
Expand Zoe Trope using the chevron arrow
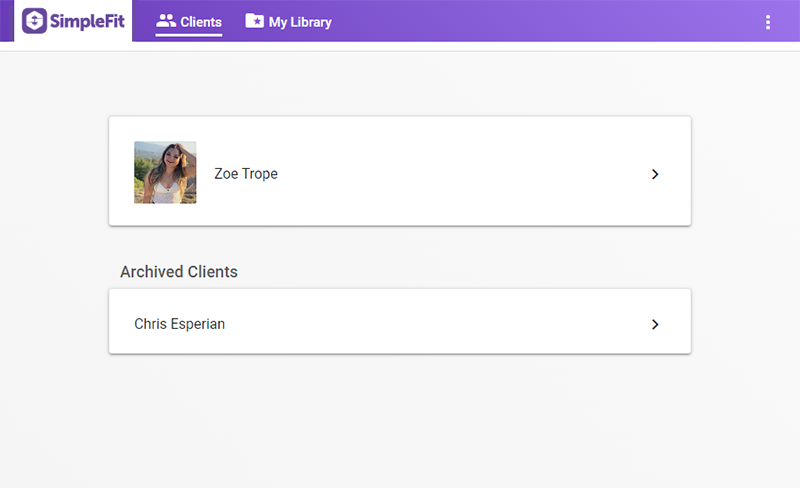pos(655,174)
